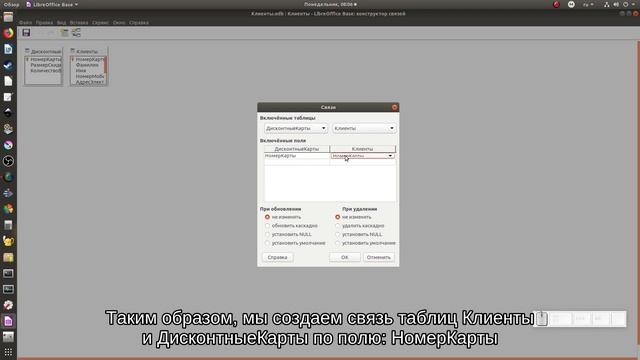Expand the НомерКарты field dropdown under Клиенты
This screenshot has height=360, width=640.
click(x=390, y=156)
